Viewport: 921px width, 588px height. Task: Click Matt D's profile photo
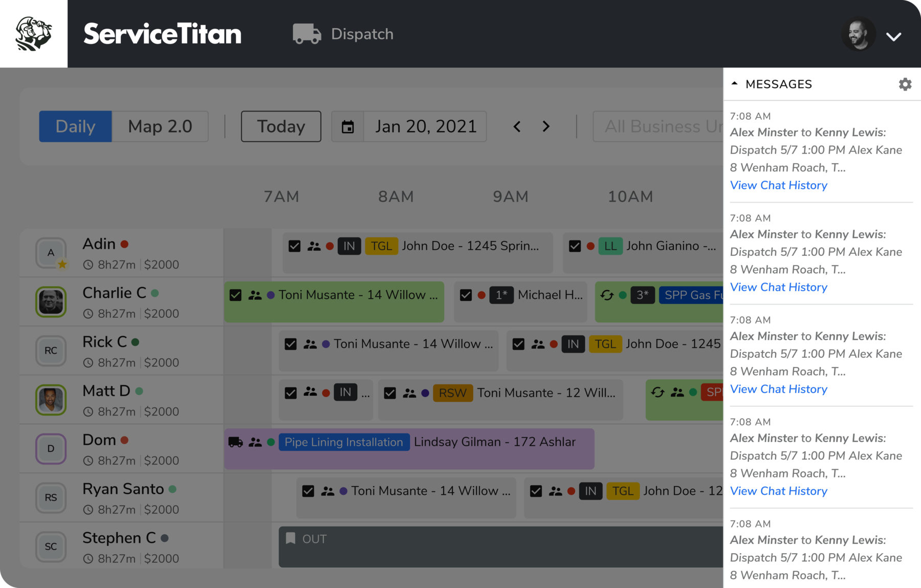(51, 400)
